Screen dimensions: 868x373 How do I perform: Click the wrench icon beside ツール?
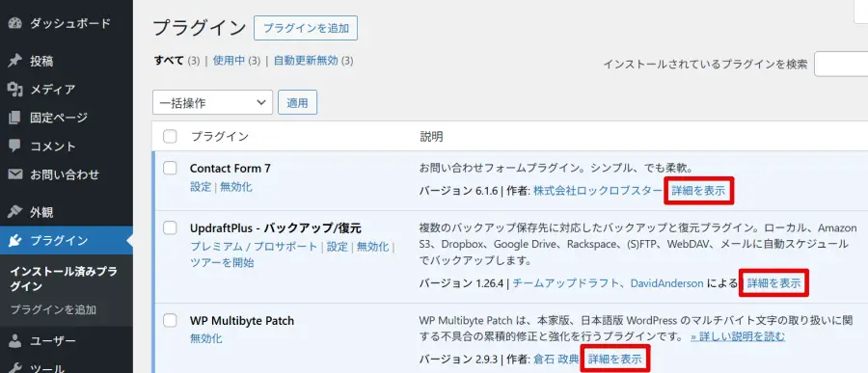(14, 368)
